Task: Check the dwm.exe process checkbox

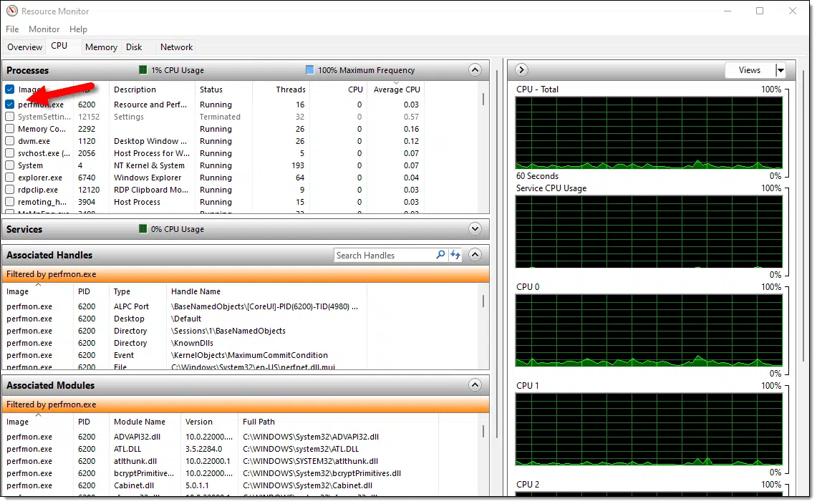Action: pyautogui.click(x=10, y=141)
